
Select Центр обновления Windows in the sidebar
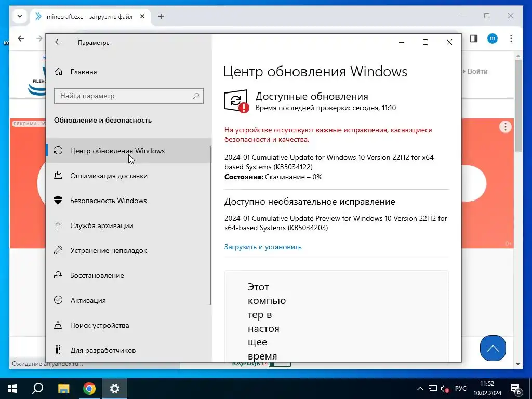coord(128,150)
